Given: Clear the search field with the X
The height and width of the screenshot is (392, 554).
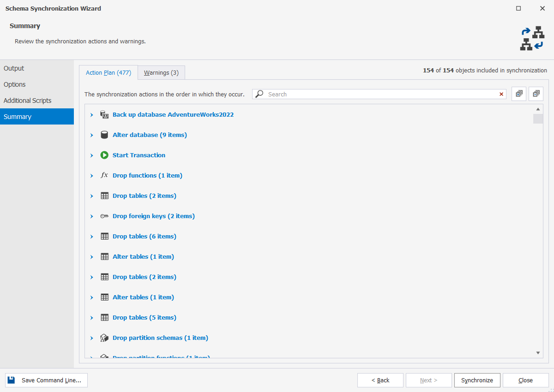Looking at the screenshot, I should click(x=501, y=94).
